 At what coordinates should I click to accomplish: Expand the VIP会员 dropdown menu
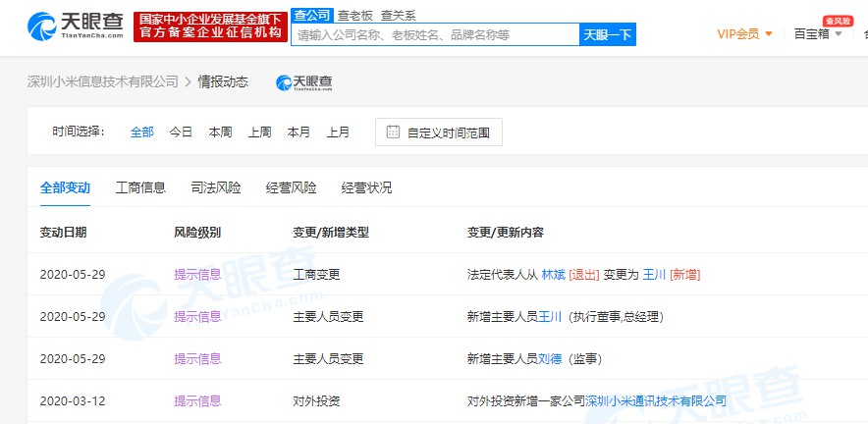pyautogui.click(x=744, y=34)
